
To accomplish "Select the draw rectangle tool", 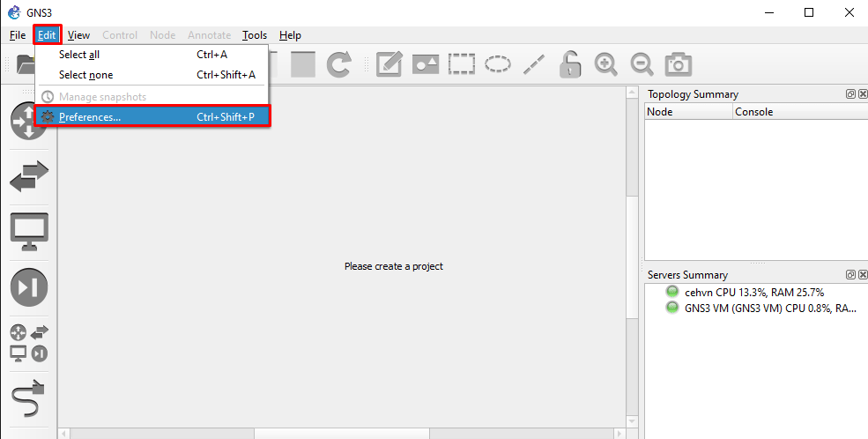I will (x=461, y=64).
